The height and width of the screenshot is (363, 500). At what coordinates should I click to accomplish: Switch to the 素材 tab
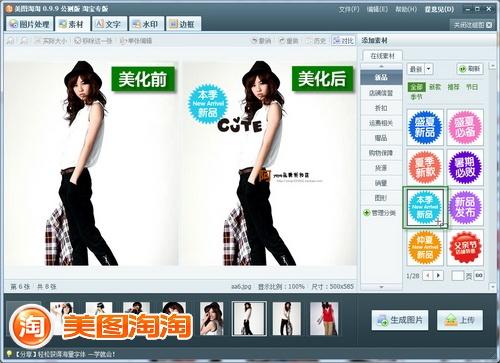72,24
